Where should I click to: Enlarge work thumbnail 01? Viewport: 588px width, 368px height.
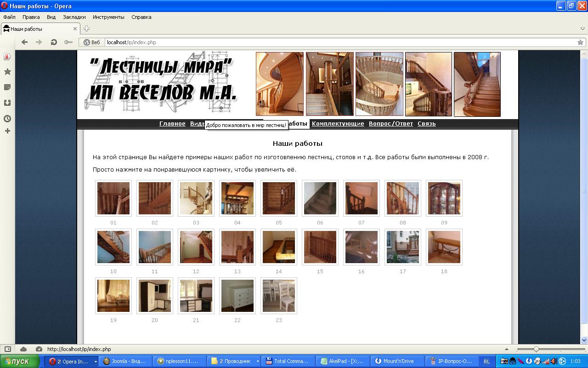pyautogui.click(x=113, y=198)
